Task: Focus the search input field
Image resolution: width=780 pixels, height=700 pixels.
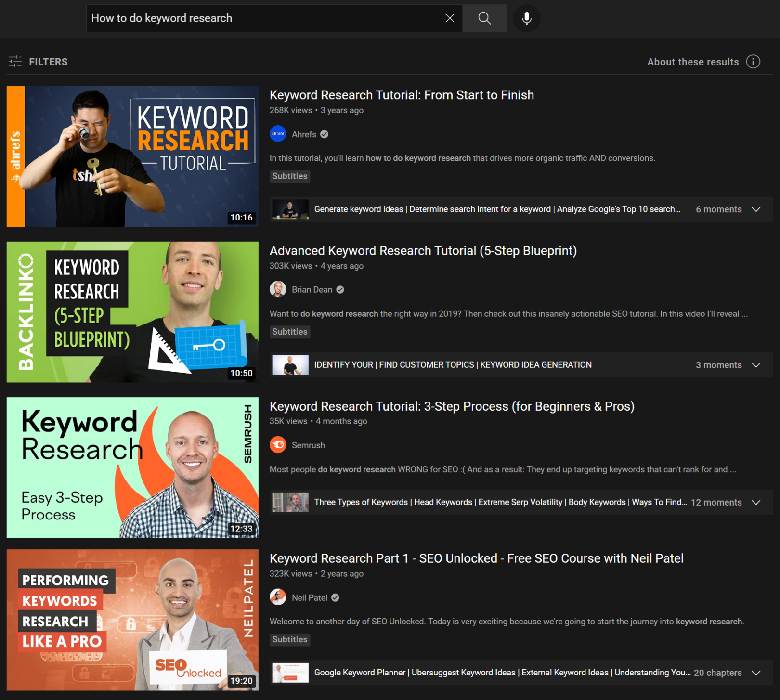Action: [265, 18]
